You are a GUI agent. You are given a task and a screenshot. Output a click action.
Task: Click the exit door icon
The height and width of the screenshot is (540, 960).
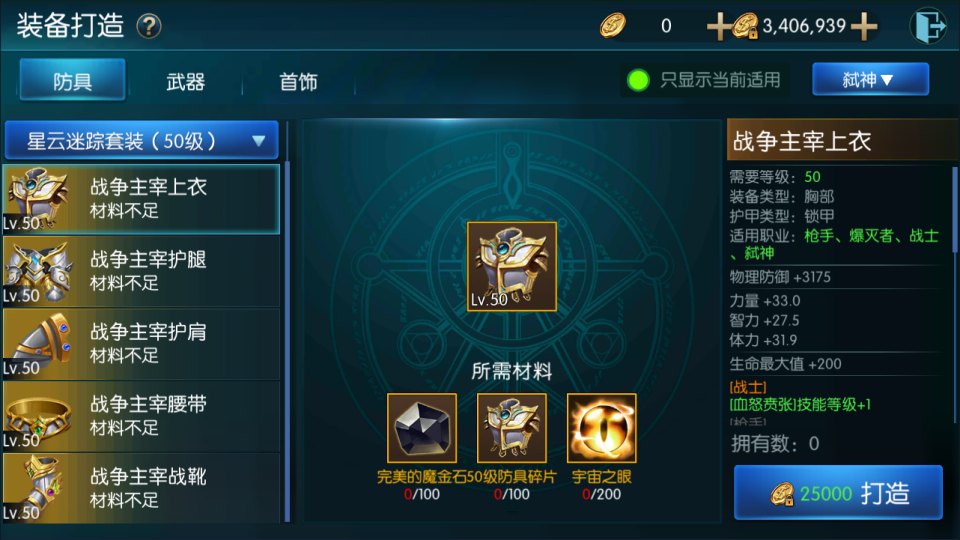[x=928, y=26]
